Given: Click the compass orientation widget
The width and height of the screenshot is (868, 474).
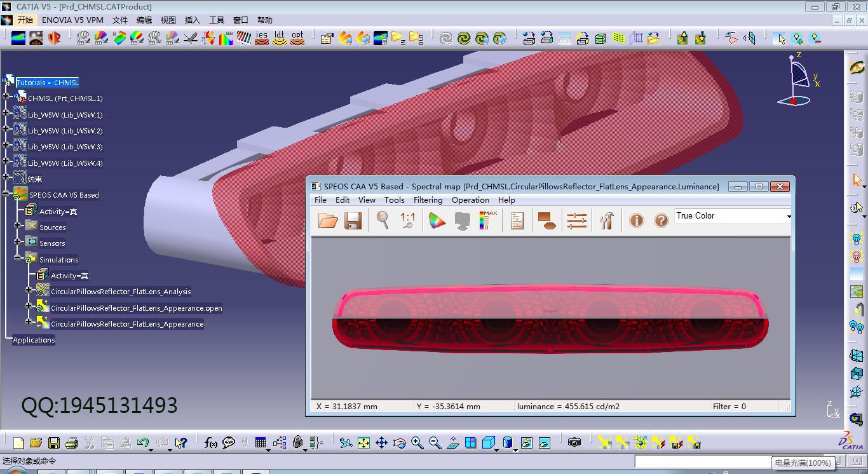Looking at the screenshot, I should pos(798,80).
